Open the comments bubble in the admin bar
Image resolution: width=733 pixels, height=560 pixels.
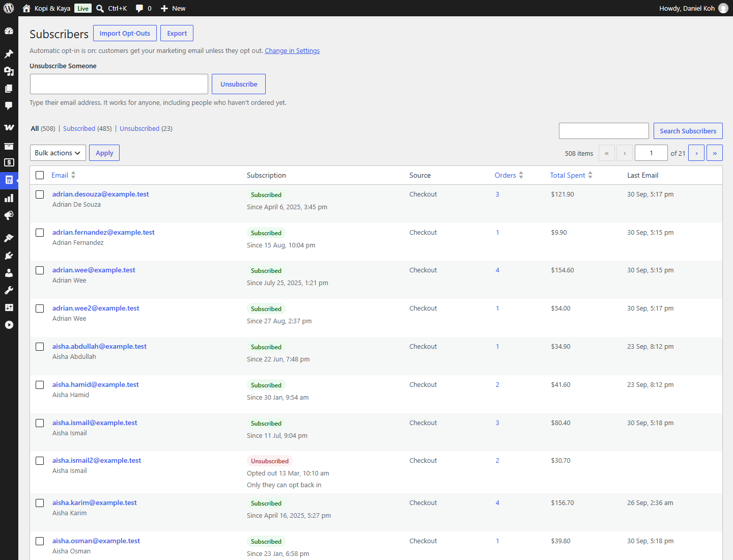pos(144,8)
